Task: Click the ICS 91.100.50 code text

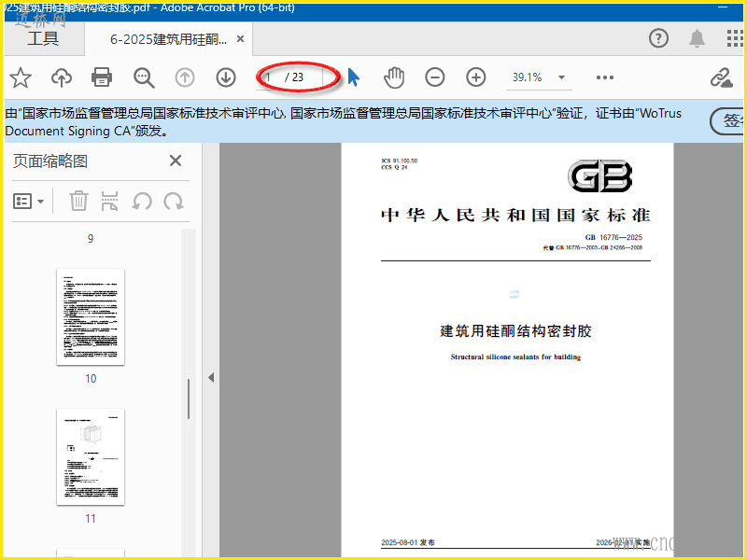Action: (400, 161)
